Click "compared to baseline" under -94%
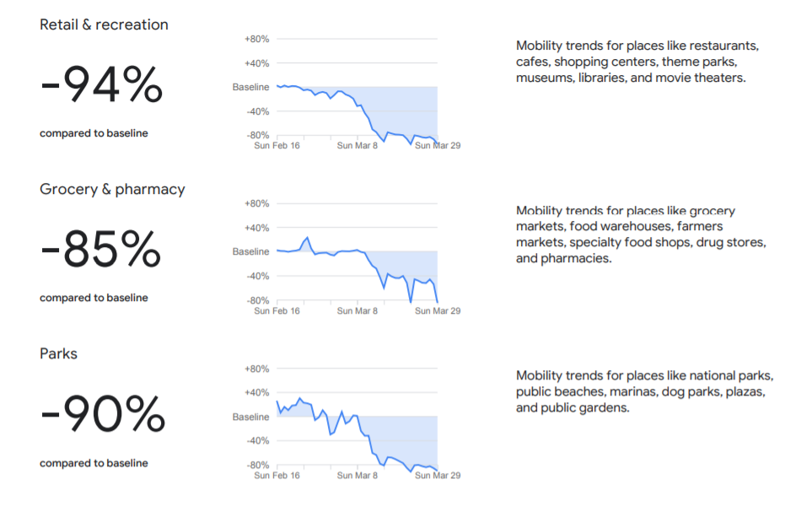Viewport: 812px width, 506px height. coord(94,133)
